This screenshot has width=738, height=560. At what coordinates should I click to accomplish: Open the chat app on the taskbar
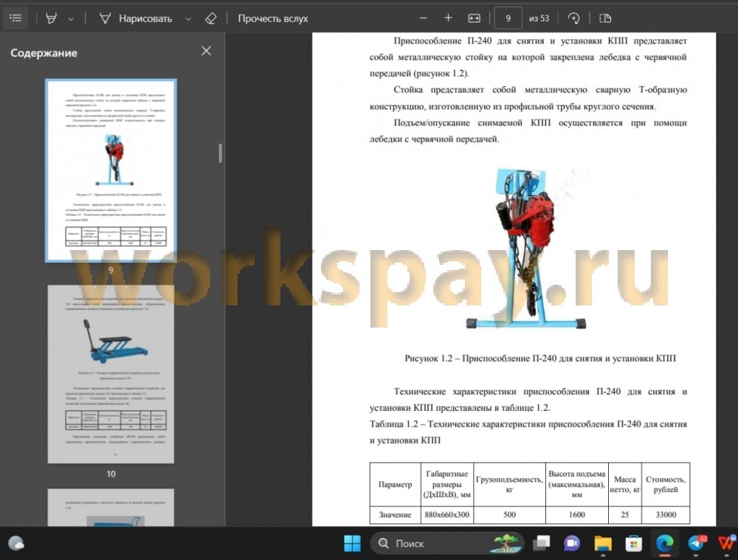pyautogui.click(x=572, y=544)
